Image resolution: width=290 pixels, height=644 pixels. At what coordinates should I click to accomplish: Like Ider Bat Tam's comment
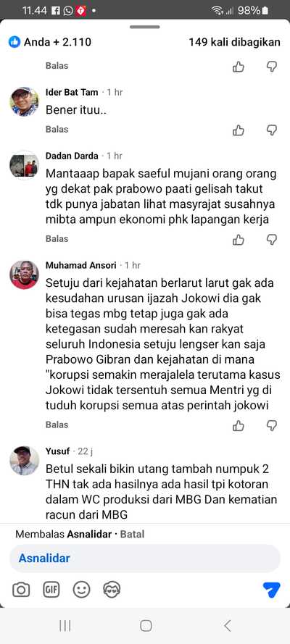[x=239, y=130]
